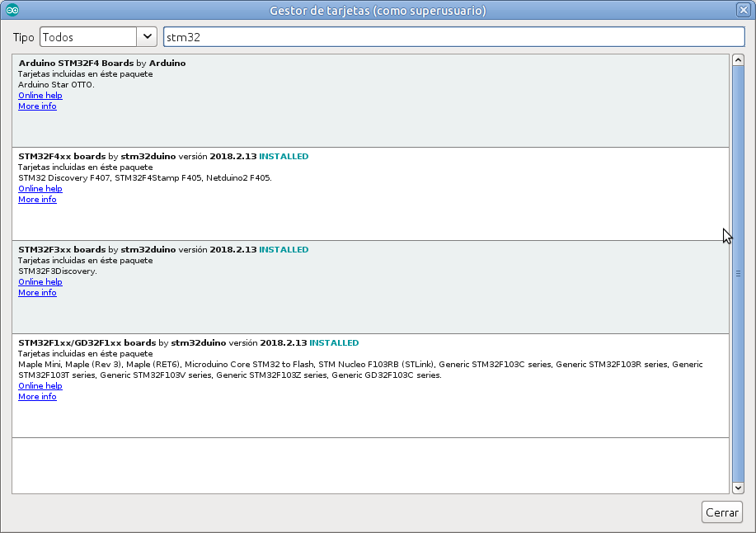Viewport: 756px width, 533px height.
Task: Click the Cerrar button
Action: pos(721,512)
